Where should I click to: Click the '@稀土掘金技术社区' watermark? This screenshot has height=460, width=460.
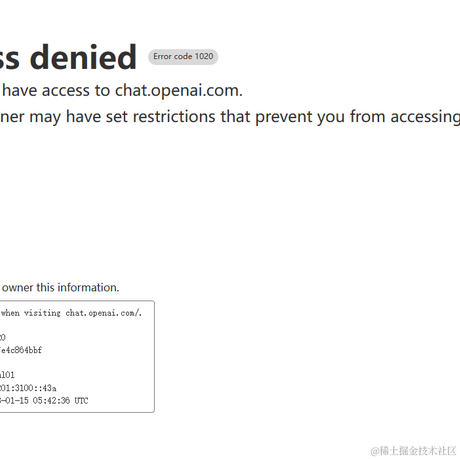tap(413, 451)
